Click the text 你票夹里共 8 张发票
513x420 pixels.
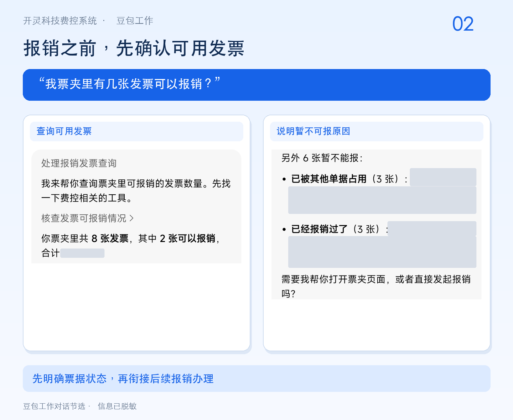pyautogui.click(x=85, y=238)
